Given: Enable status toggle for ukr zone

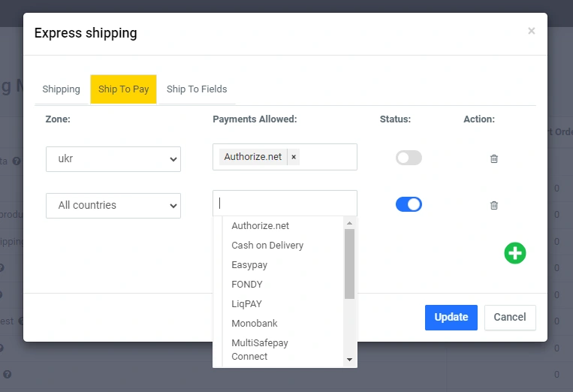Looking at the screenshot, I should coord(409,158).
